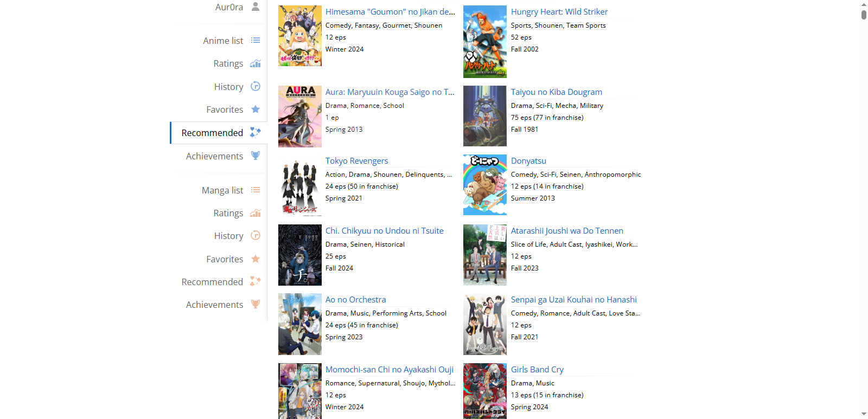
Task: Click the anime Favorites star icon
Action: click(x=256, y=109)
